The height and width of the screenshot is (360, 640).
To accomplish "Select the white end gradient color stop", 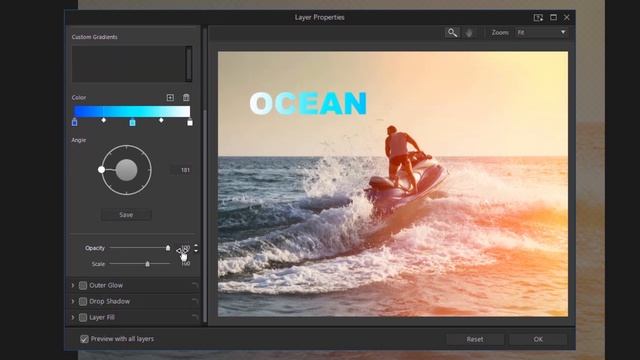I will [x=190, y=122].
